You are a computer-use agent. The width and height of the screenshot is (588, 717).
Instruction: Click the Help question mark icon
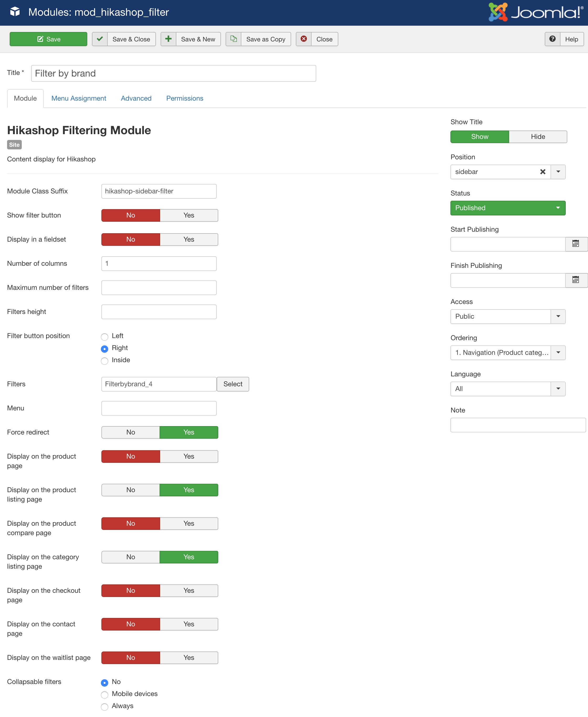(x=552, y=39)
